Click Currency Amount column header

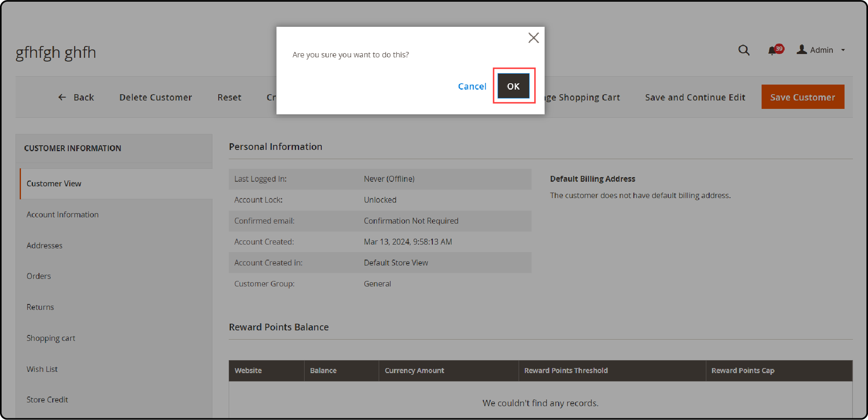pyautogui.click(x=449, y=371)
